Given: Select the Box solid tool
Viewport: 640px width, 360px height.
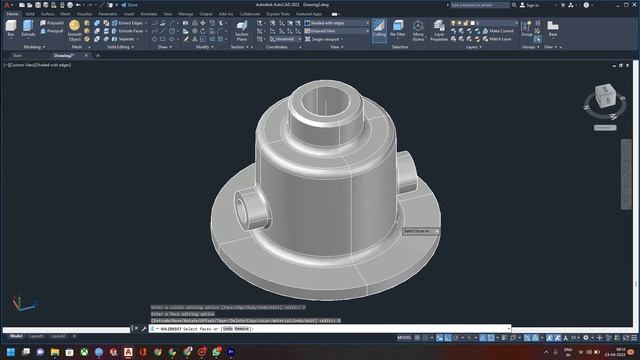Looking at the screenshot, I should click(11, 29).
